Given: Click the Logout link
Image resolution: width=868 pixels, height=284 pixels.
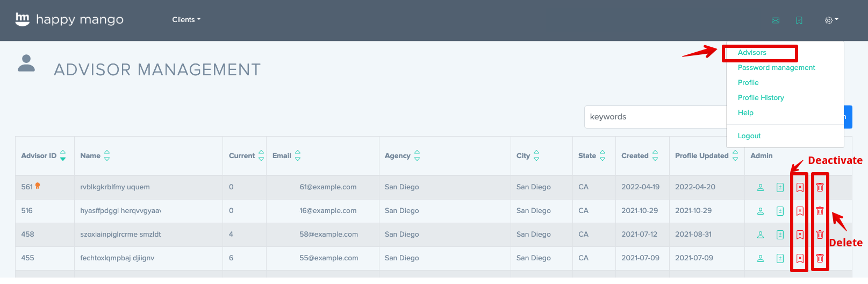Looking at the screenshot, I should (x=749, y=136).
